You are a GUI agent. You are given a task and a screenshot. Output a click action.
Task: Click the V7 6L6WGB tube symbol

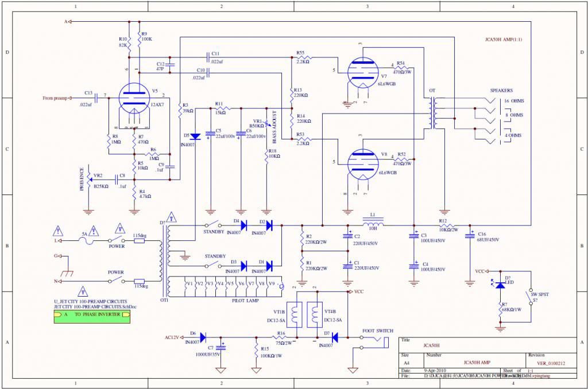(x=362, y=72)
